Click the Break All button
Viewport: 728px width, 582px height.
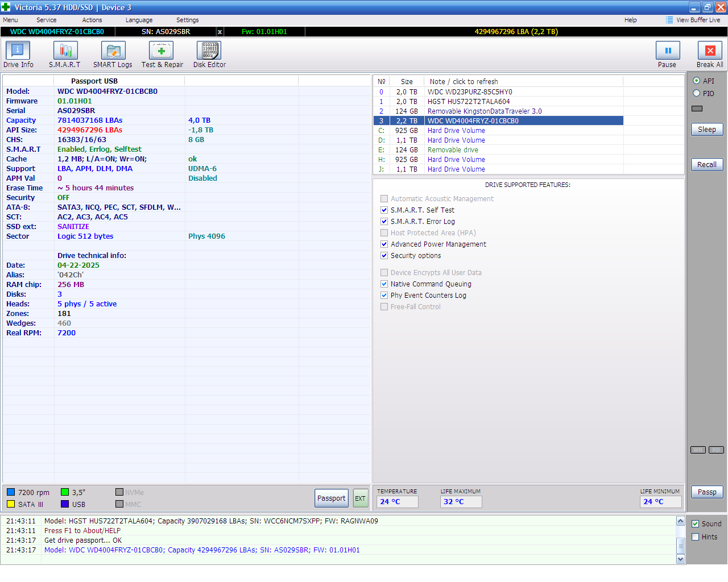tap(710, 55)
